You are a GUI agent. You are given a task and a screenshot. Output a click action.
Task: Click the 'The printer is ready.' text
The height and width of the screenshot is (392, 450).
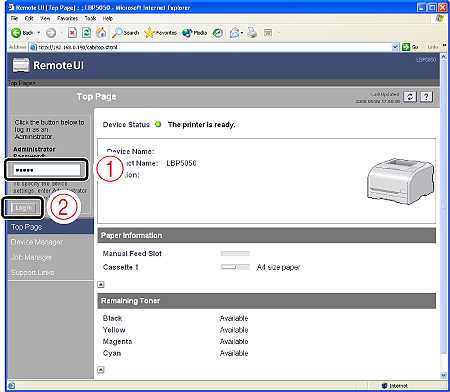[x=201, y=125]
